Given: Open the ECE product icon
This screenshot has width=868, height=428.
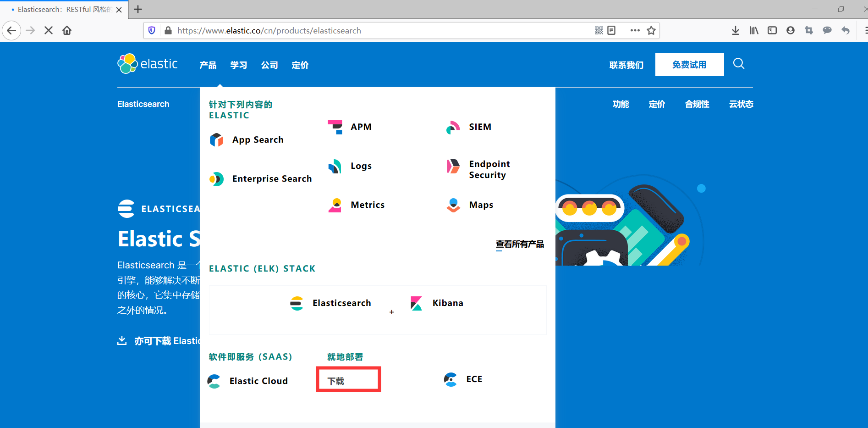Looking at the screenshot, I should pos(450,379).
